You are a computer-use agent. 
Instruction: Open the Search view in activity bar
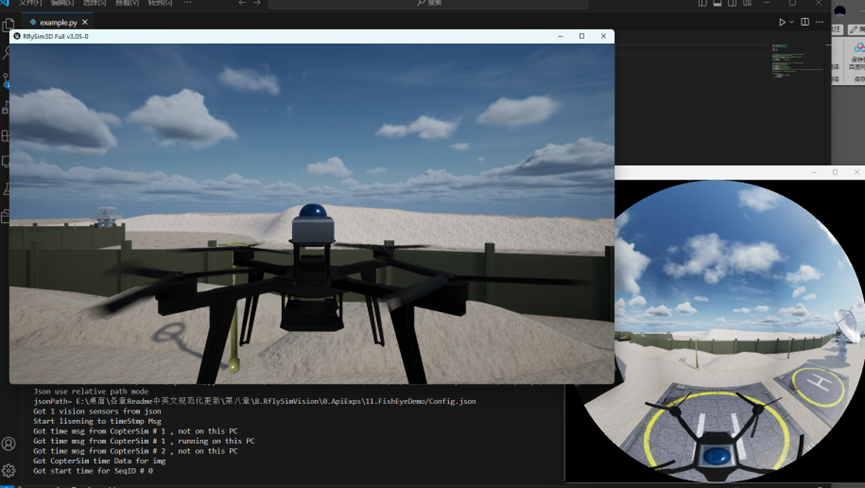[x=8, y=52]
